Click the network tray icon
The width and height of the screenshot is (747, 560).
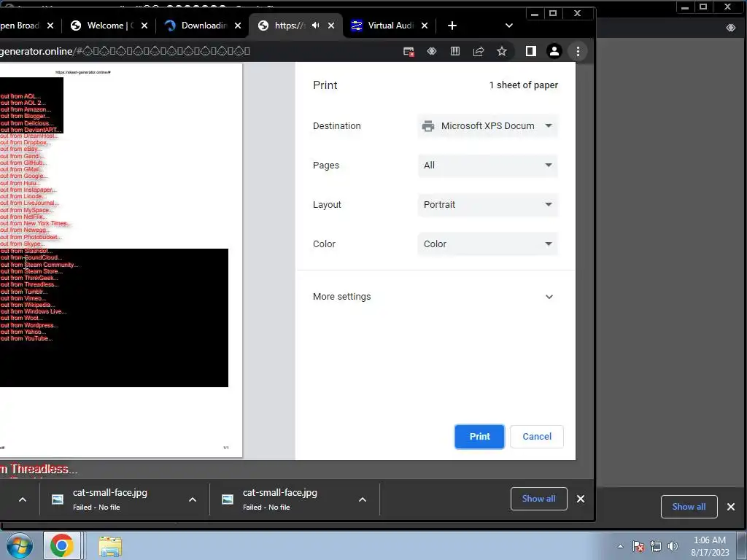(x=656, y=546)
